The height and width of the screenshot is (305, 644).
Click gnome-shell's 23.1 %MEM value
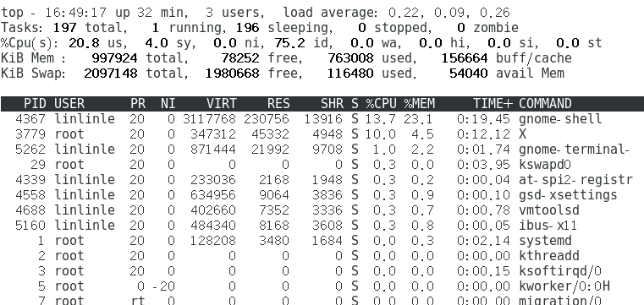pos(419,119)
